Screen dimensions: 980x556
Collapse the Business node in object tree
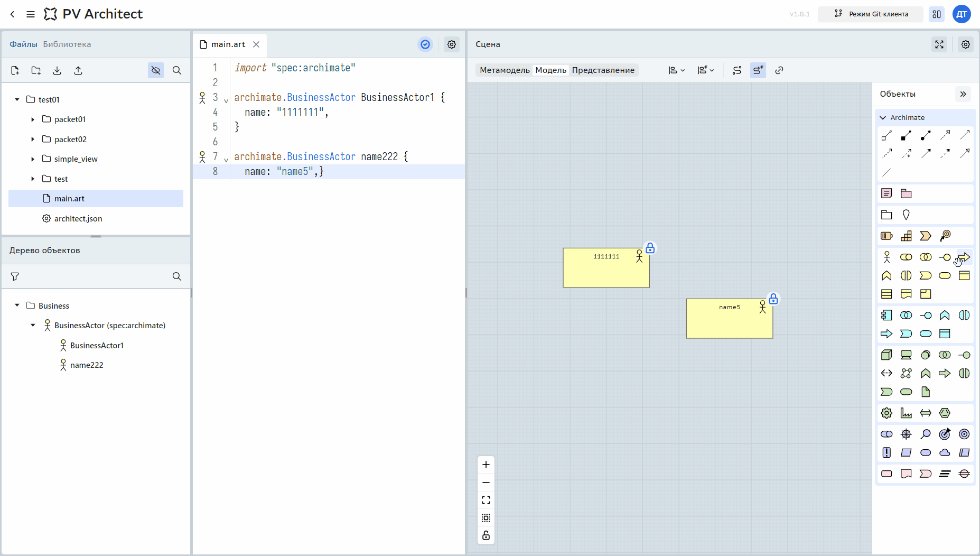coord(17,305)
